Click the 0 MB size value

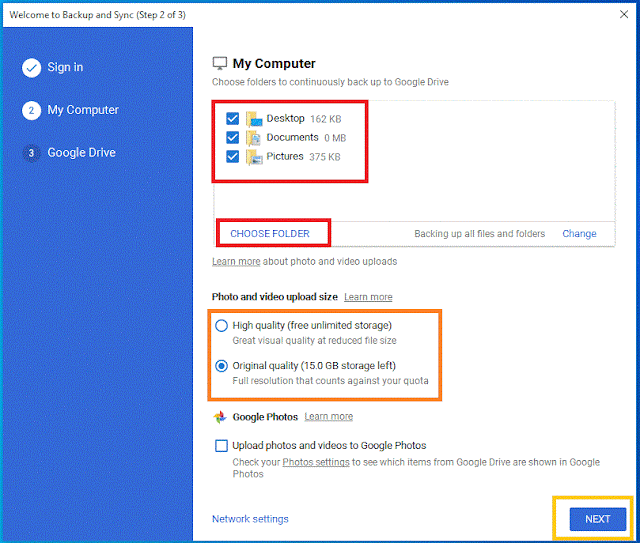(335, 138)
